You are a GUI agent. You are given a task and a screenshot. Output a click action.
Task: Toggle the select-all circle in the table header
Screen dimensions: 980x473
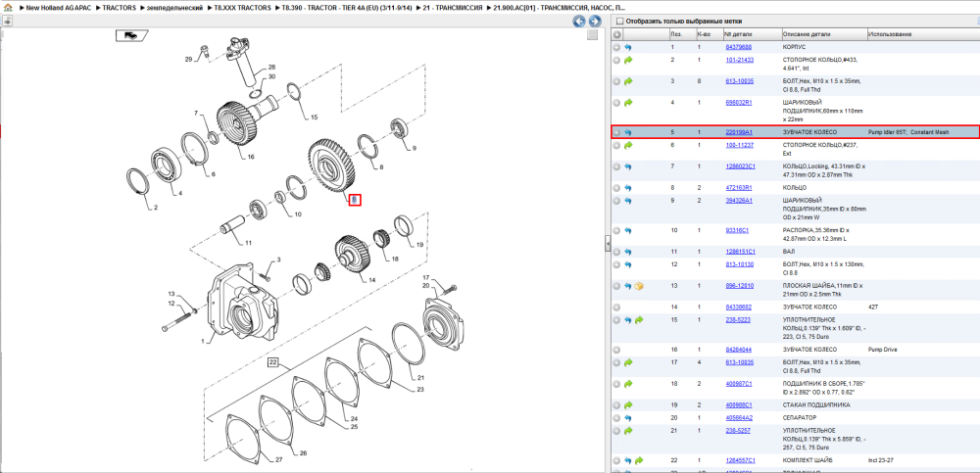pyautogui.click(x=616, y=34)
